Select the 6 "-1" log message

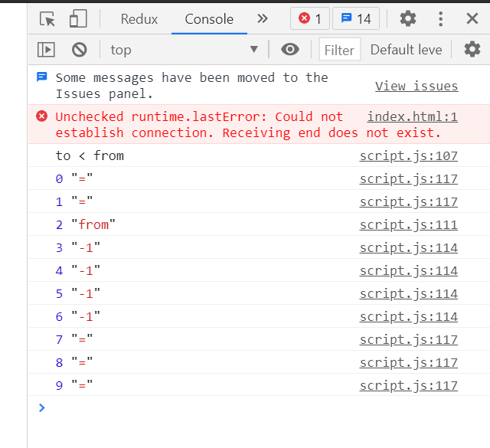[x=78, y=317]
